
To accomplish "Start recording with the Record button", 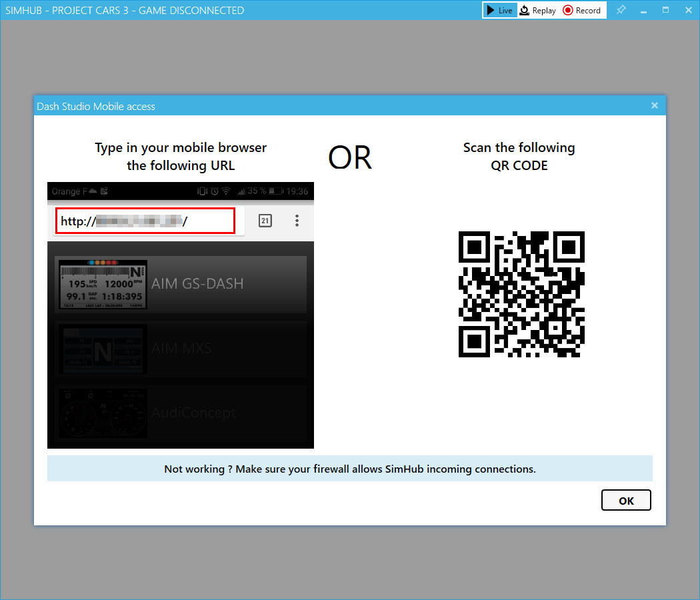I will [x=581, y=10].
